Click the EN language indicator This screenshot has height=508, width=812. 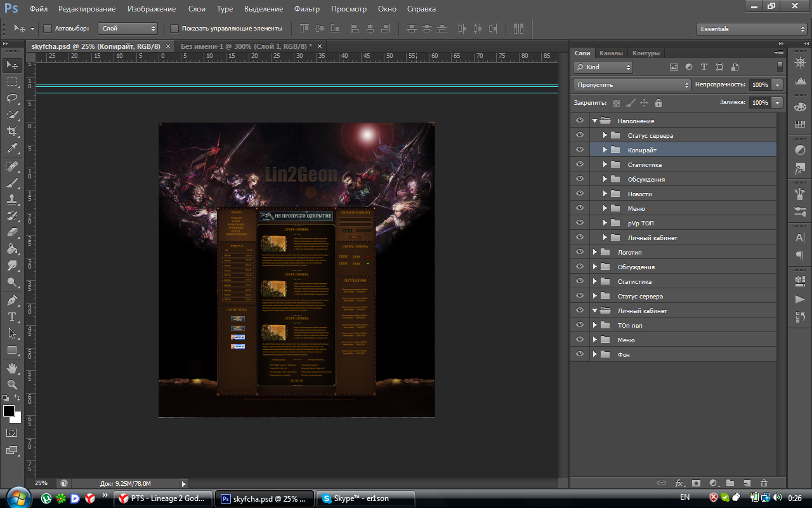(x=685, y=498)
